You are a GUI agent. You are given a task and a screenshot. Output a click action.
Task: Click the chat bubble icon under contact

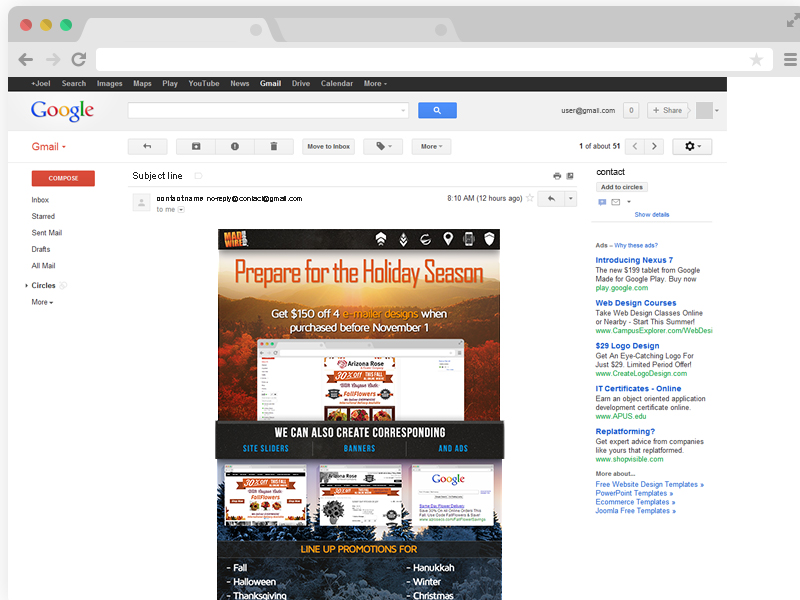tap(602, 202)
